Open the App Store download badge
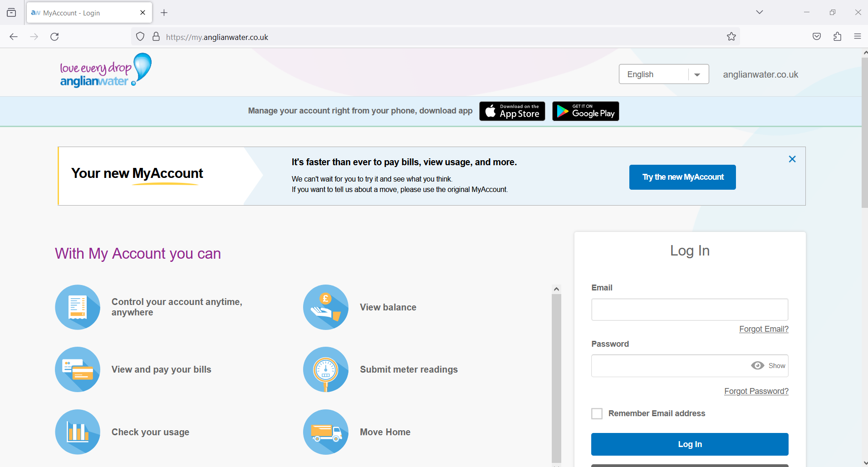 click(512, 111)
